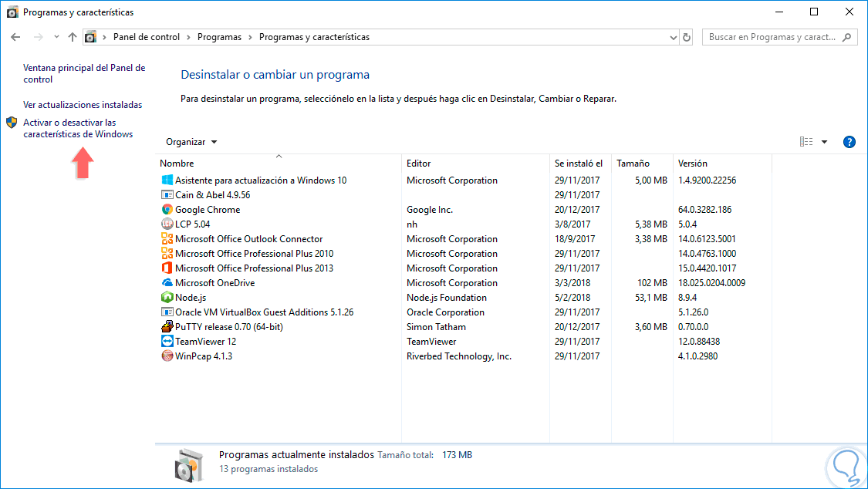Click the WinPcap 4.1.3 icon
Viewport: 868px width, 489px height.
167,356
